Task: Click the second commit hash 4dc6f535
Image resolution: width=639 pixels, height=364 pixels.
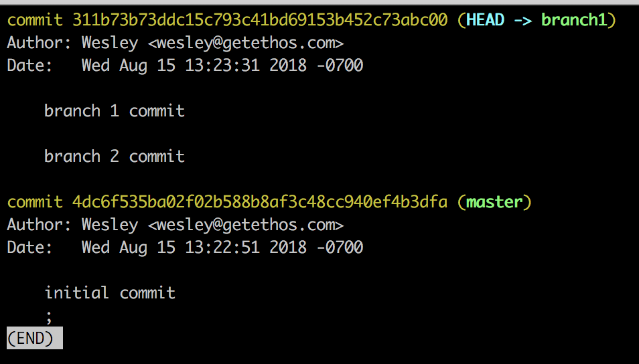Action: coord(260,202)
